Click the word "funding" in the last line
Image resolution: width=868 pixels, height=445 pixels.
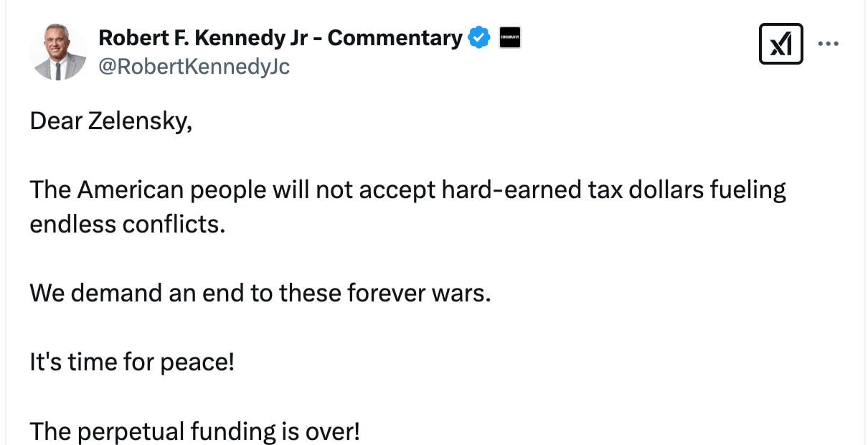point(232,431)
